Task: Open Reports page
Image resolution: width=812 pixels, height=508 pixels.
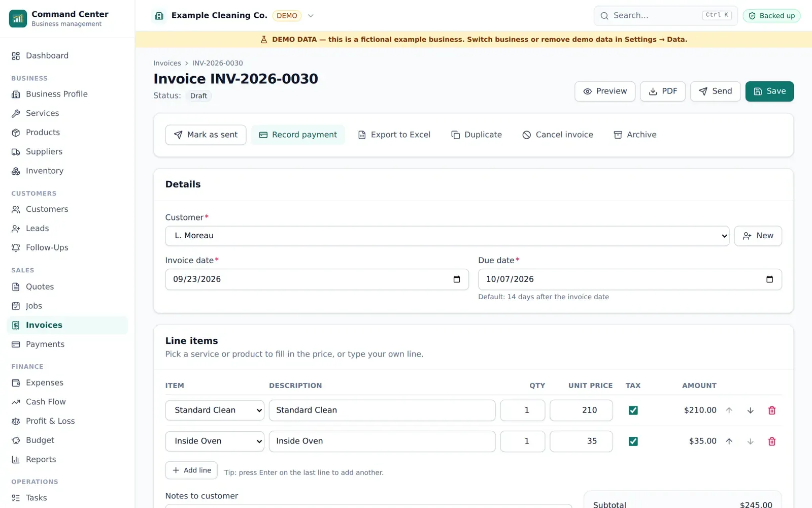Action: pyautogui.click(x=67, y=460)
